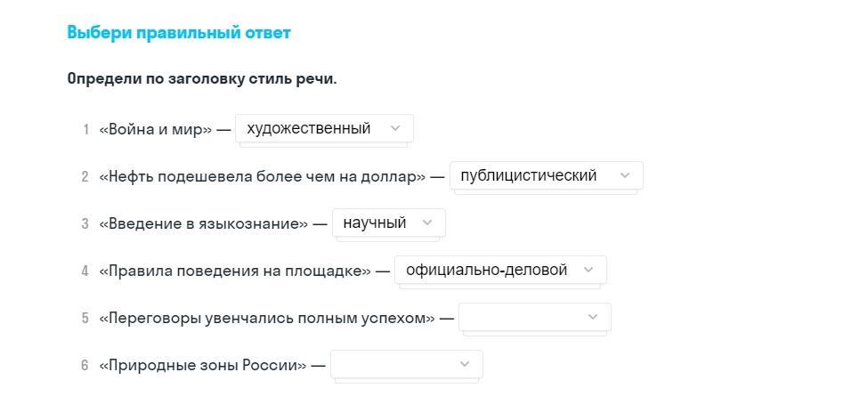This screenshot has width=868, height=413.
Task: Click the «Выбери правильный ответ» heading
Action: (x=179, y=33)
